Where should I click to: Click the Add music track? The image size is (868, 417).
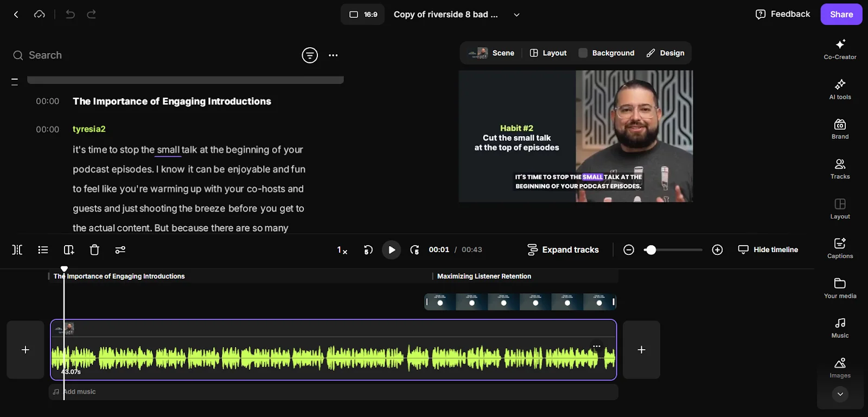pos(333,392)
